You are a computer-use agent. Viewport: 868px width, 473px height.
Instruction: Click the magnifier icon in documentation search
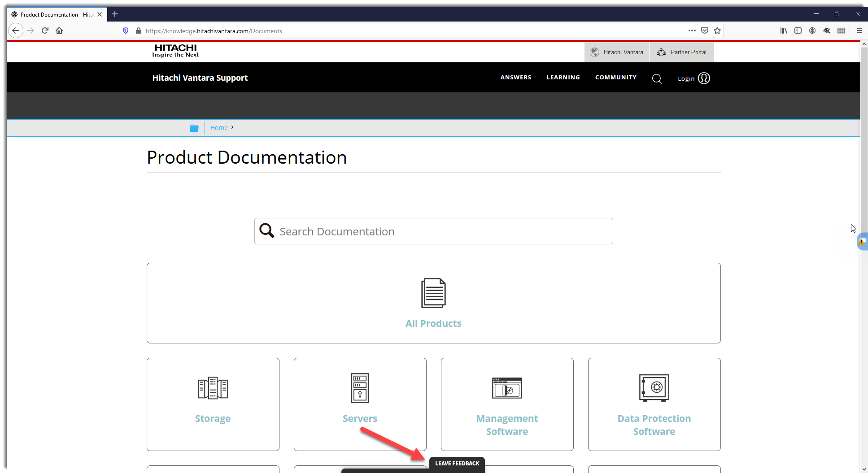[x=267, y=230]
